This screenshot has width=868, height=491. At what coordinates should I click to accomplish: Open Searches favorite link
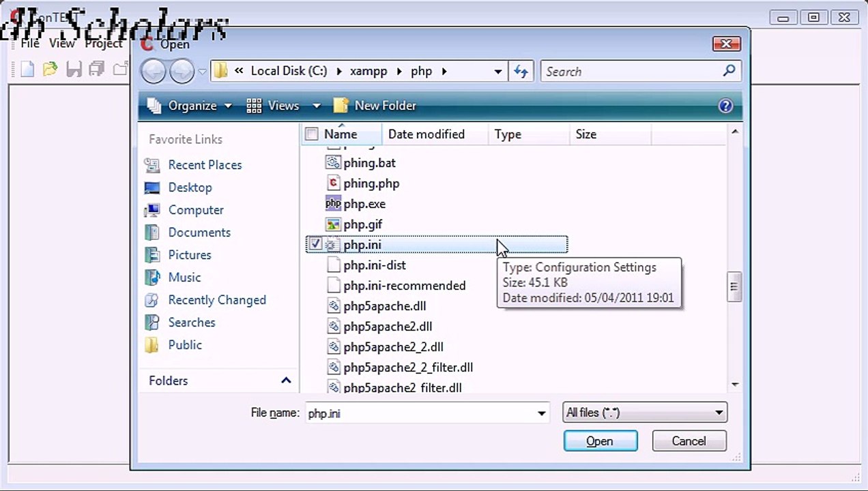coord(192,323)
